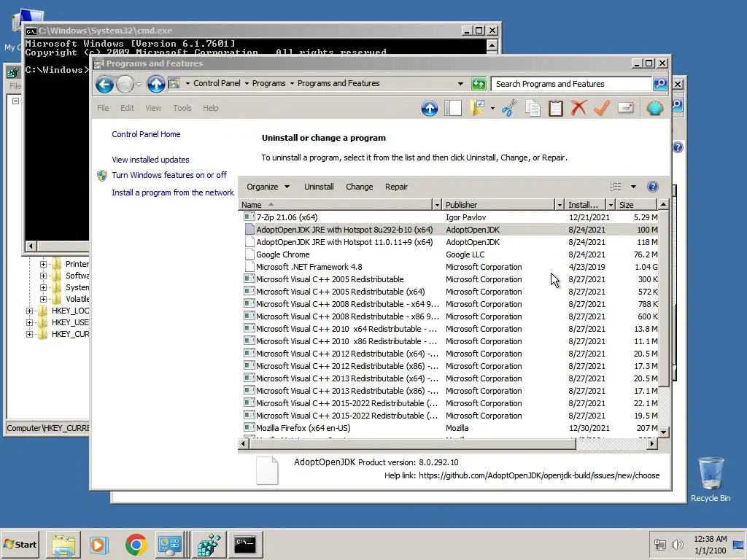Click the magnifier search icon in Programs and Features

click(x=660, y=84)
